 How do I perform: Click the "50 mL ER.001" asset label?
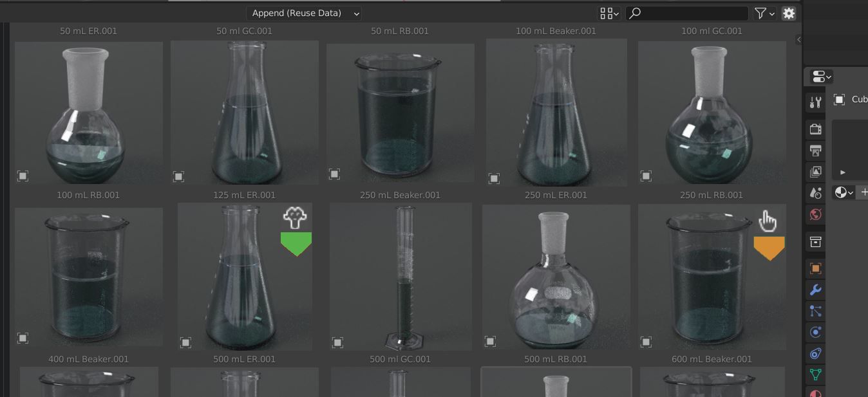coord(89,31)
